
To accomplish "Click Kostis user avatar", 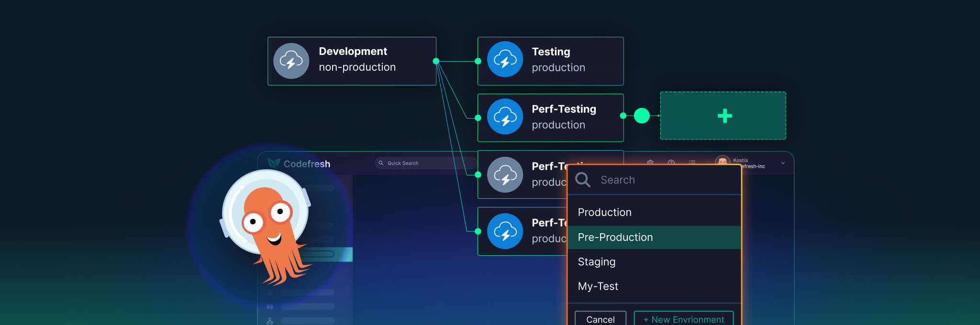I will point(723,161).
